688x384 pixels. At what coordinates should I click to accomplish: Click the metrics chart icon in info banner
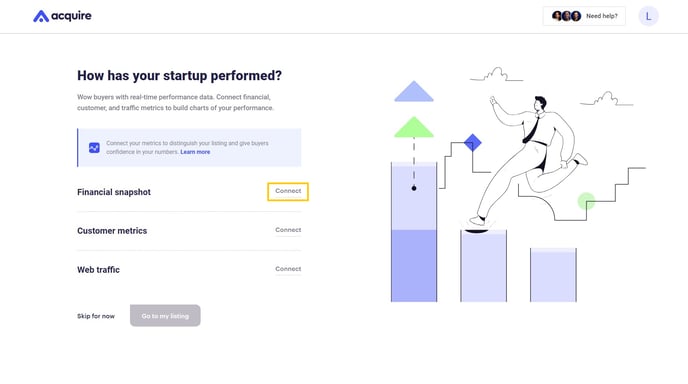[x=94, y=148]
